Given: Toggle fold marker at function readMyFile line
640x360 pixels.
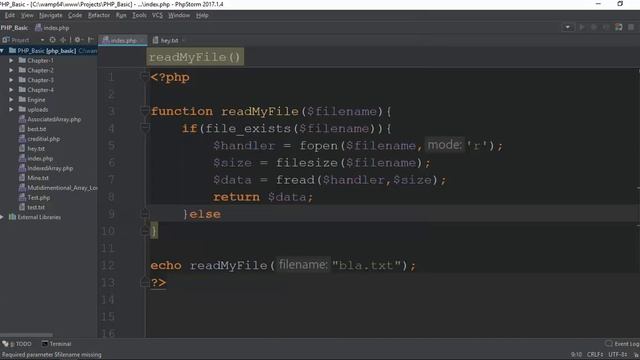Looking at the screenshot, I should coord(144,111).
